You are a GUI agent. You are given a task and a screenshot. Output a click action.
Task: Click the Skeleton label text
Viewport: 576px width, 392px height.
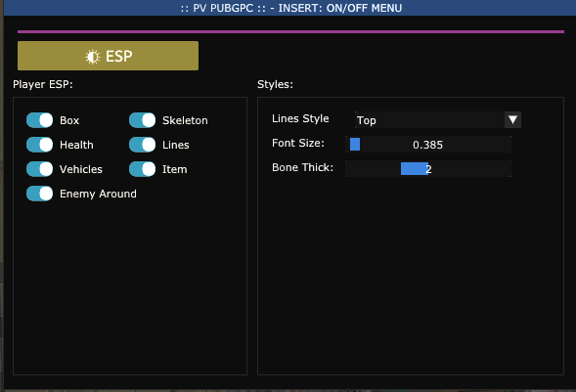(x=185, y=120)
